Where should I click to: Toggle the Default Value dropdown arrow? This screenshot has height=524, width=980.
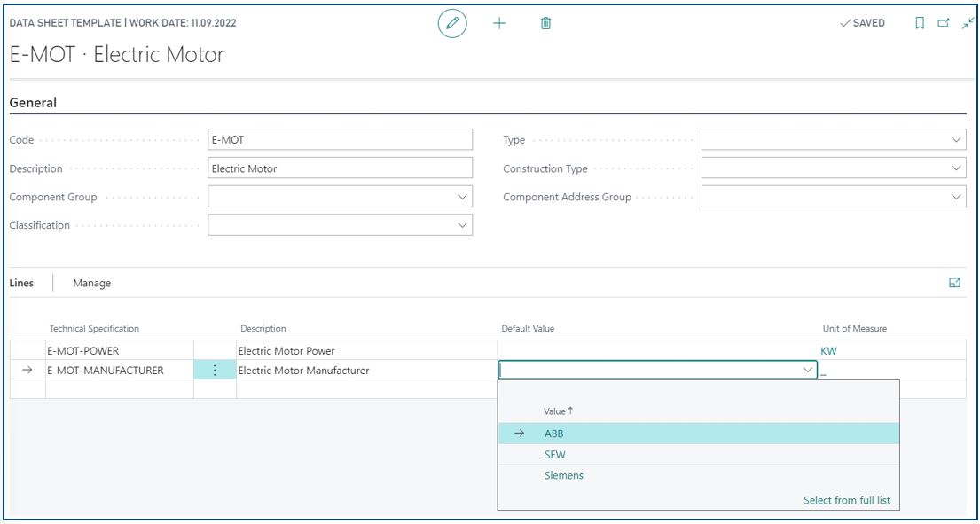[807, 371]
